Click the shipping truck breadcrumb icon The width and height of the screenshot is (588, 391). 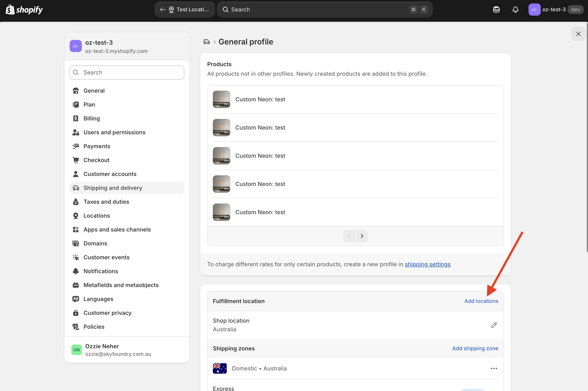pyautogui.click(x=206, y=42)
